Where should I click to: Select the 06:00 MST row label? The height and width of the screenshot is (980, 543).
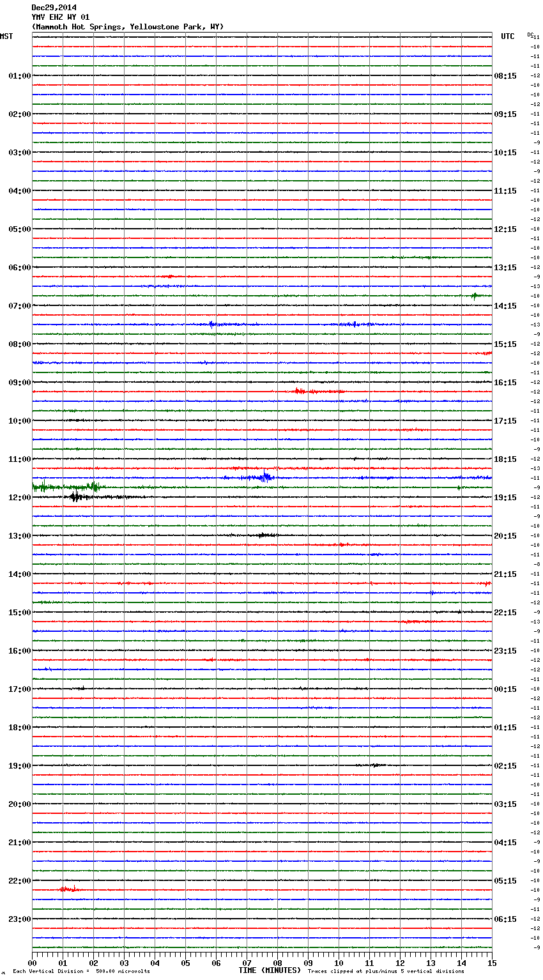coord(19,268)
